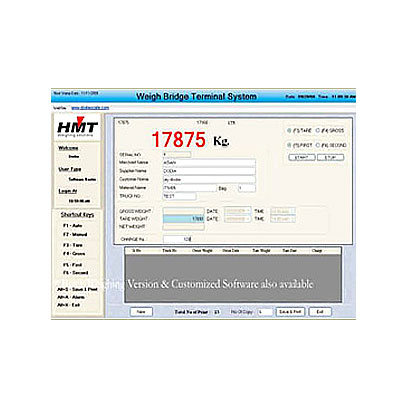Click the START button
Image resolution: width=400 pixels, height=400 pixels.
pyautogui.click(x=302, y=157)
